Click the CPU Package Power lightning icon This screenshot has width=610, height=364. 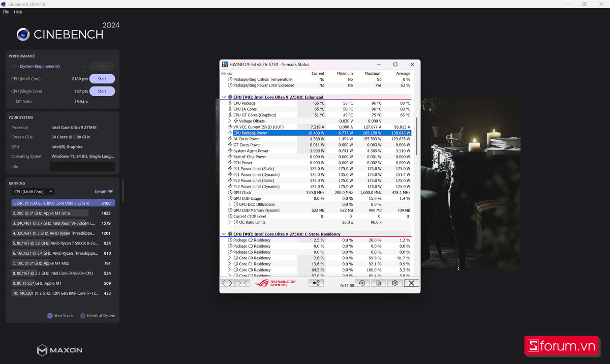pos(230,133)
